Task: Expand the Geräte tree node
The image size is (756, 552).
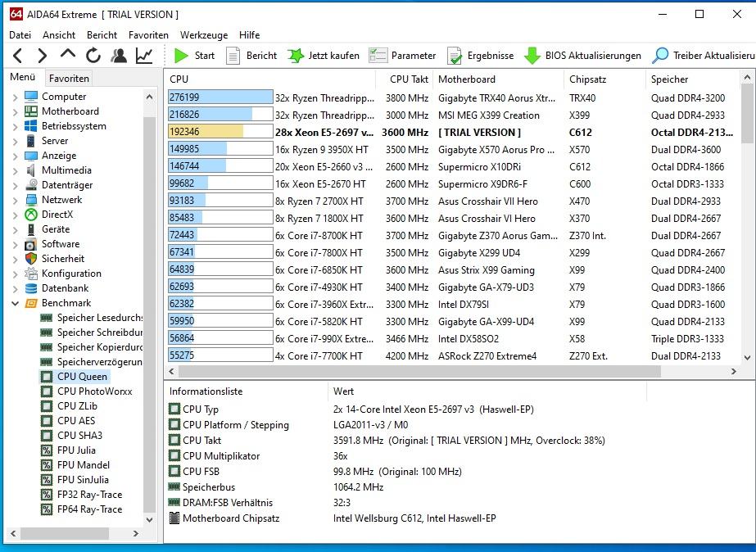Action: pyautogui.click(x=15, y=229)
